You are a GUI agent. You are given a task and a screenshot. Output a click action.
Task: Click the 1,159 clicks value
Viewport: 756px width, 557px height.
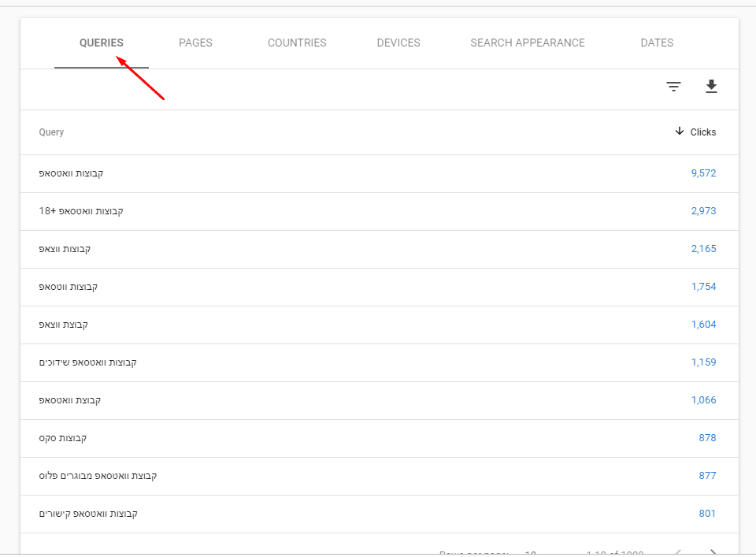coord(703,362)
